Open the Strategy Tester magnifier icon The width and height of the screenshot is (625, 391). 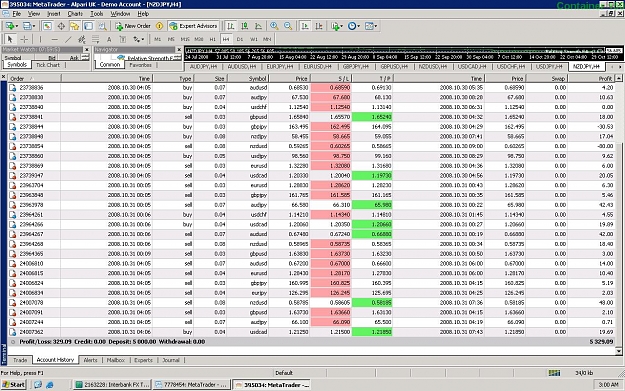pos(102,26)
